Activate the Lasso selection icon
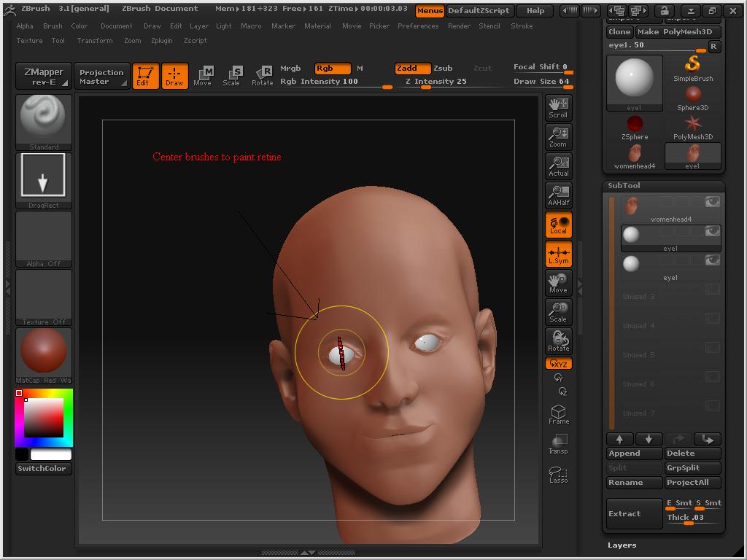 [558, 472]
